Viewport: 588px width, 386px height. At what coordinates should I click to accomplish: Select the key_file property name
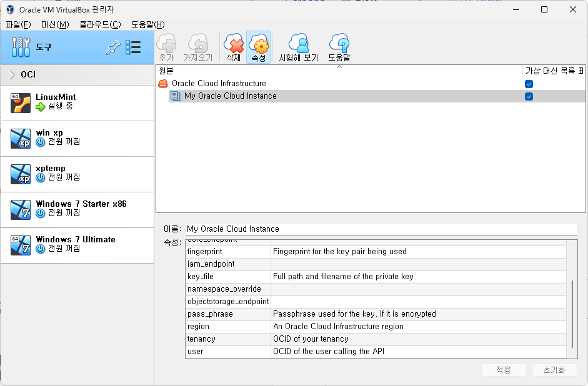pyautogui.click(x=200, y=277)
